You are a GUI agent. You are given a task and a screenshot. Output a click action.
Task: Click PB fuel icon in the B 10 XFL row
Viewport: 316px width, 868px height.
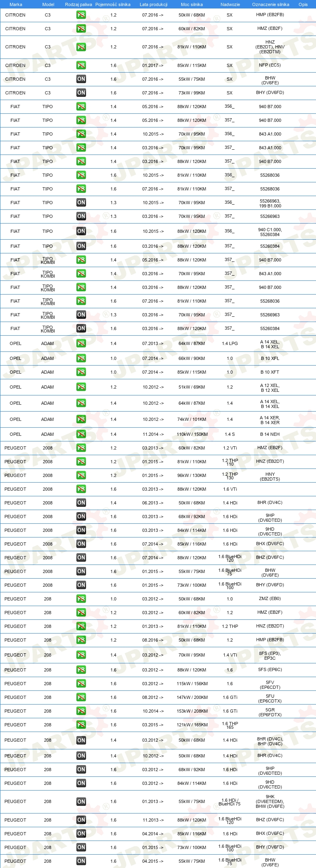[x=81, y=358]
